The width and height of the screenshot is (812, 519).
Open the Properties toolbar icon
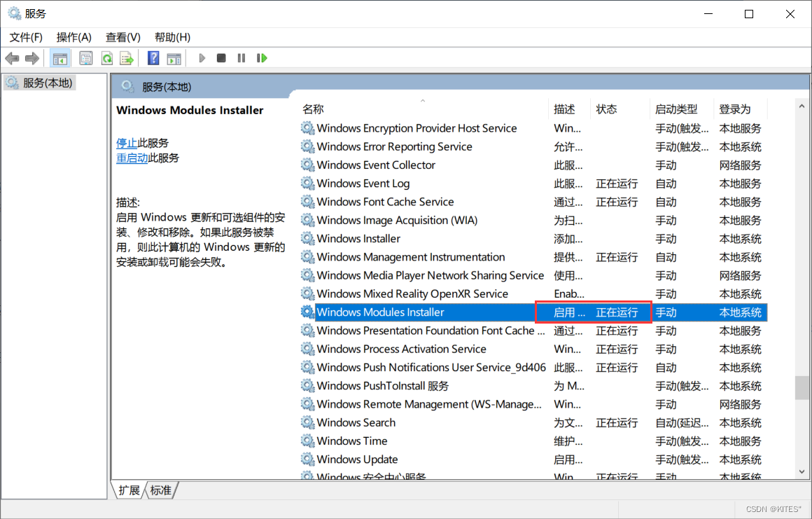pos(86,59)
